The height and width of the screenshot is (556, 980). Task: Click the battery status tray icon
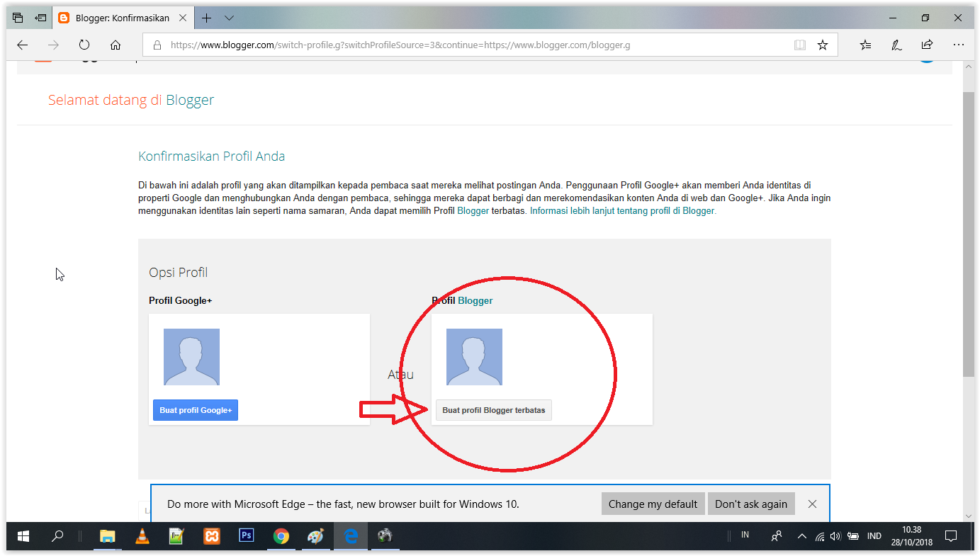(853, 536)
